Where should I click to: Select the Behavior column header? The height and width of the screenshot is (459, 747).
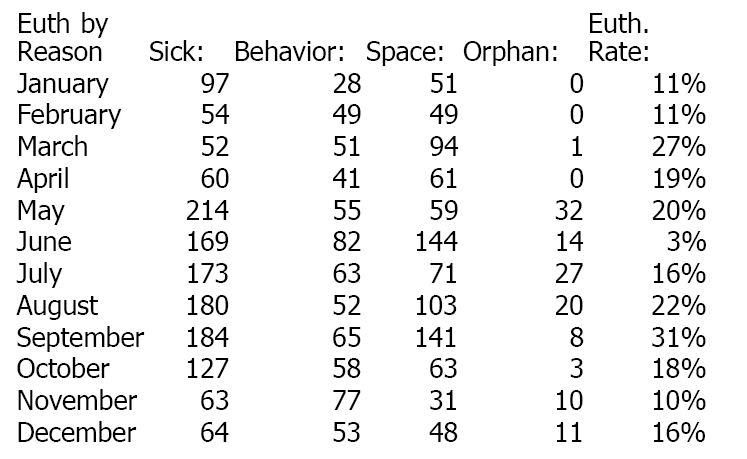pyautogui.click(x=289, y=51)
